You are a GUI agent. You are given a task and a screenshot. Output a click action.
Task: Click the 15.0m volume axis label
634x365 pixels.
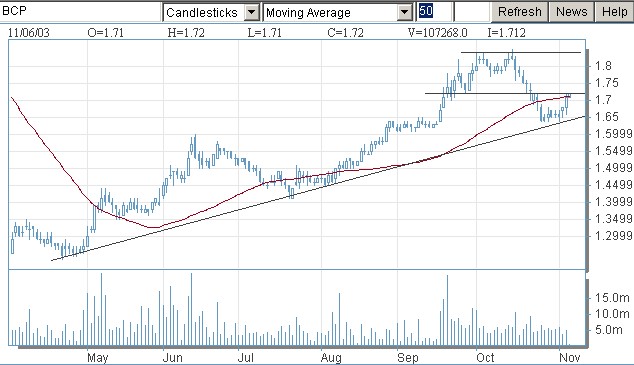[x=612, y=298]
